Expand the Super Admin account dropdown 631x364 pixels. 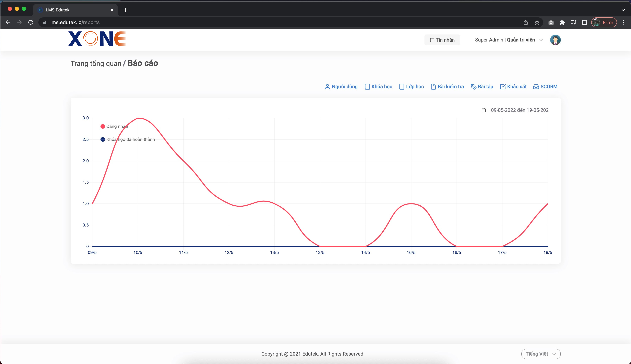tap(509, 40)
